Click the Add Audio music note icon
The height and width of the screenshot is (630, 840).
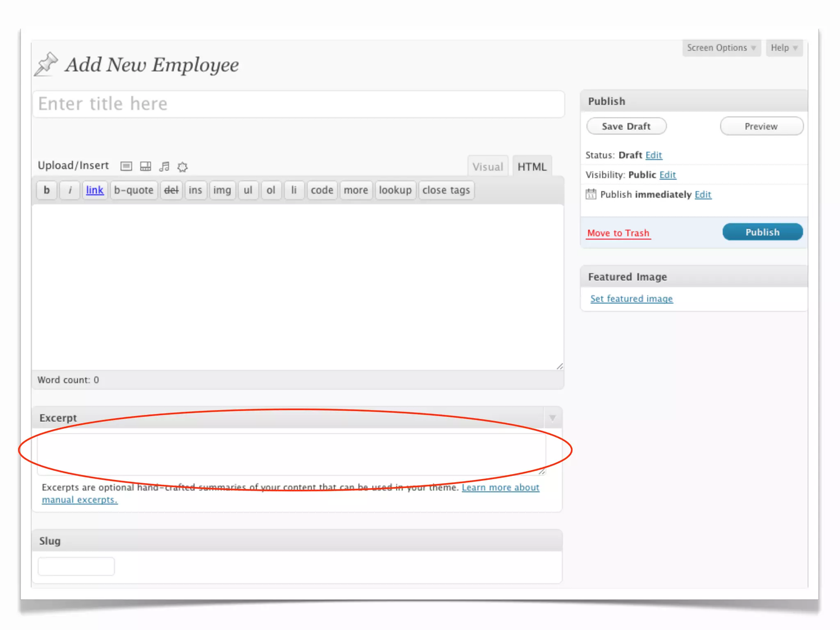(x=164, y=166)
